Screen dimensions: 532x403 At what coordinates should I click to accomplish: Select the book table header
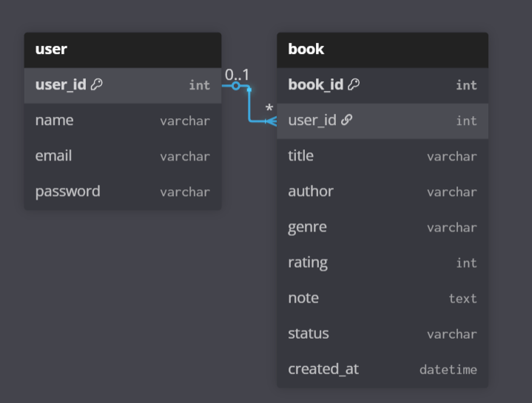[x=383, y=50]
